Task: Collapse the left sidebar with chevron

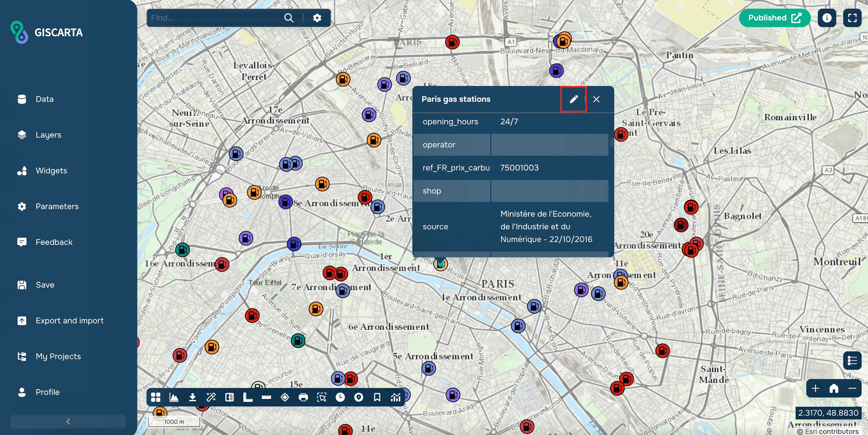Action: click(x=68, y=421)
